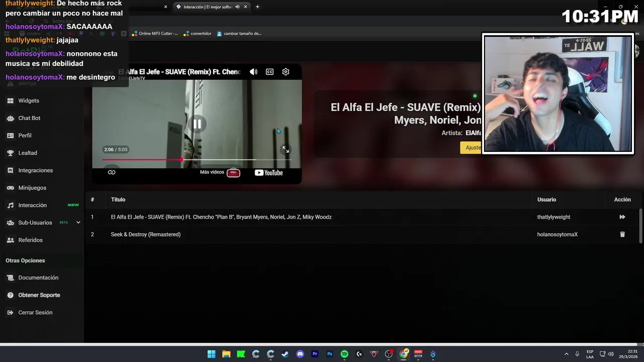Open the video player settings gear
Viewport: 644px width, 362px height.
pyautogui.click(x=286, y=72)
